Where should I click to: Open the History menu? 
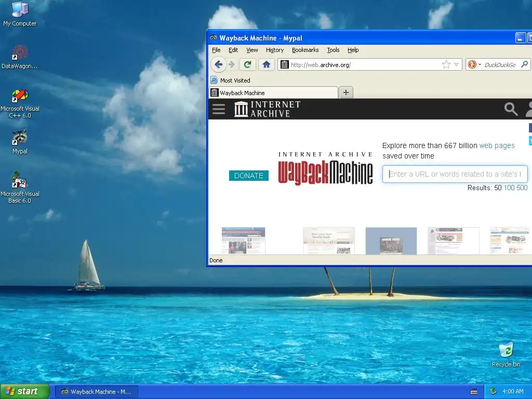point(275,50)
